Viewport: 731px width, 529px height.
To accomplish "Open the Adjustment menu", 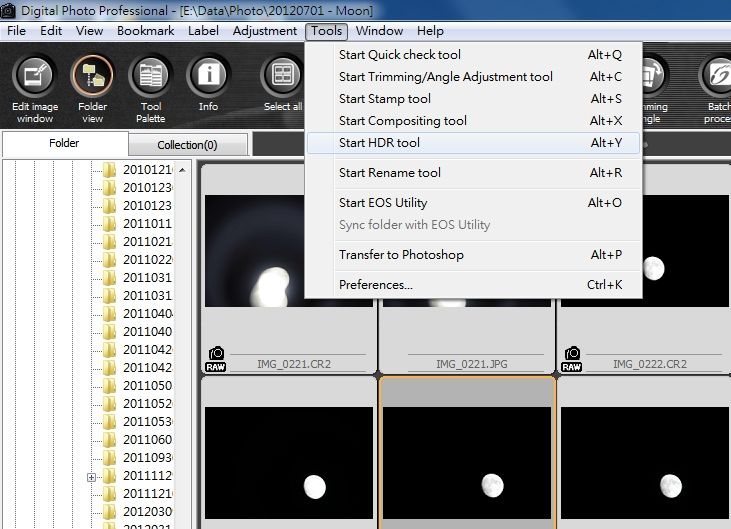I will (x=265, y=31).
